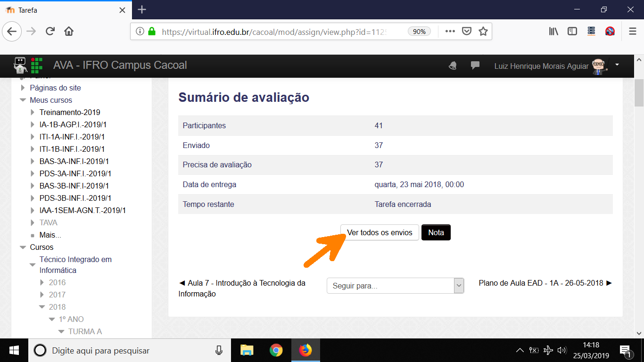Save page to Pocket icon
Screen dimensions: 644x362
pos(466,32)
